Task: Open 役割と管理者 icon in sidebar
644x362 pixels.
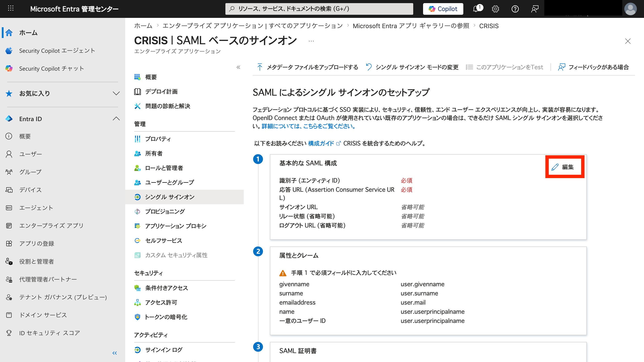Action: point(9,261)
